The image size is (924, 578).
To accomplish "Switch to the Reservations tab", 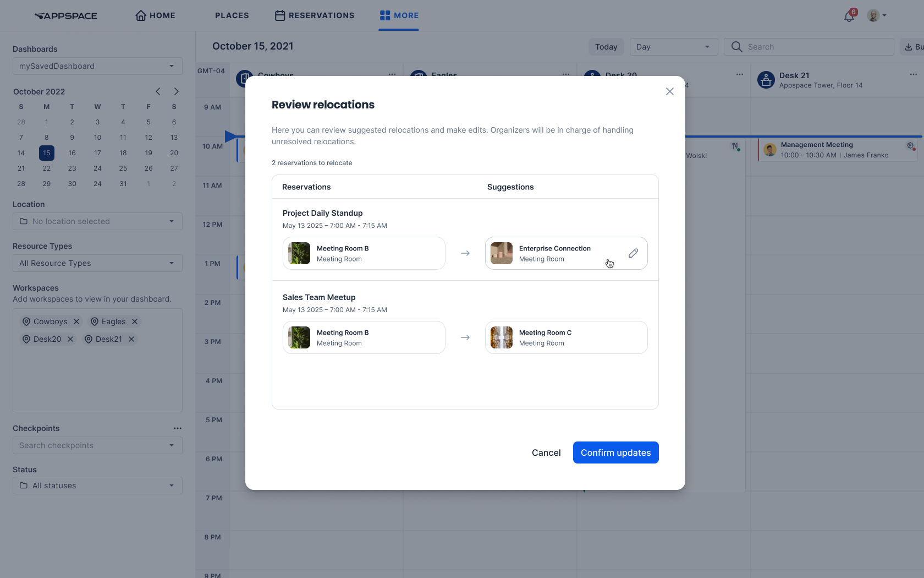I will (x=315, y=15).
